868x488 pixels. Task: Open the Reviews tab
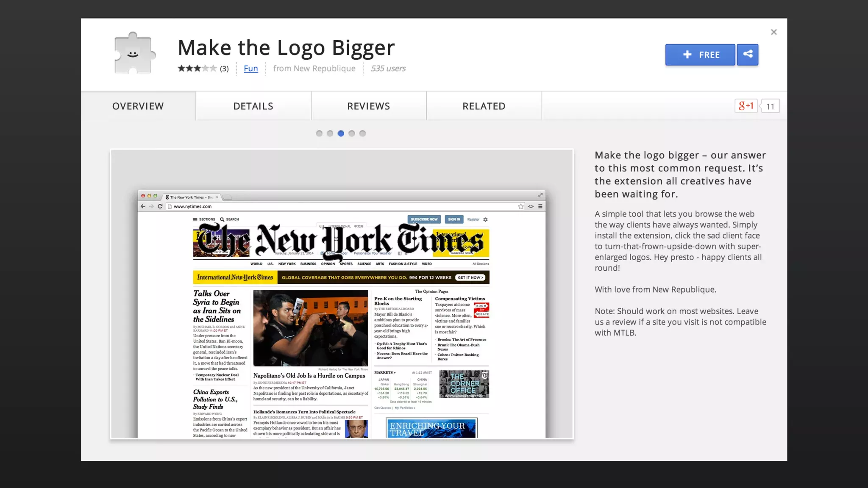point(368,106)
